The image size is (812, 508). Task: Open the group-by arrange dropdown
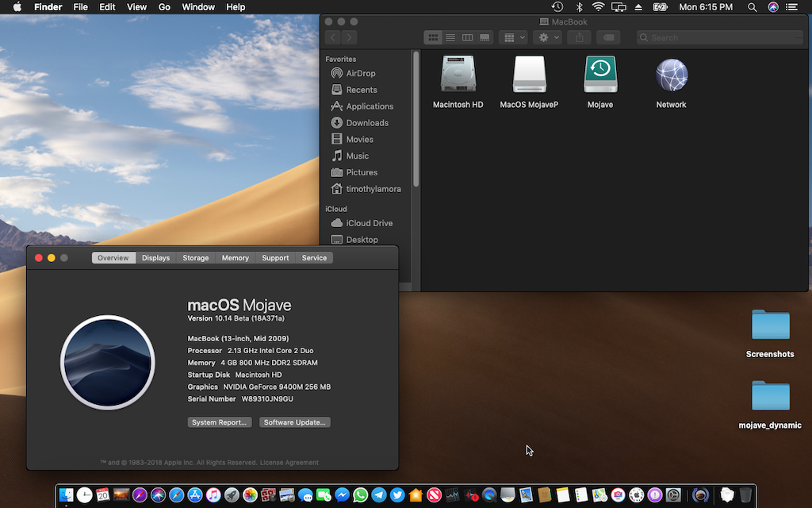click(x=513, y=37)
